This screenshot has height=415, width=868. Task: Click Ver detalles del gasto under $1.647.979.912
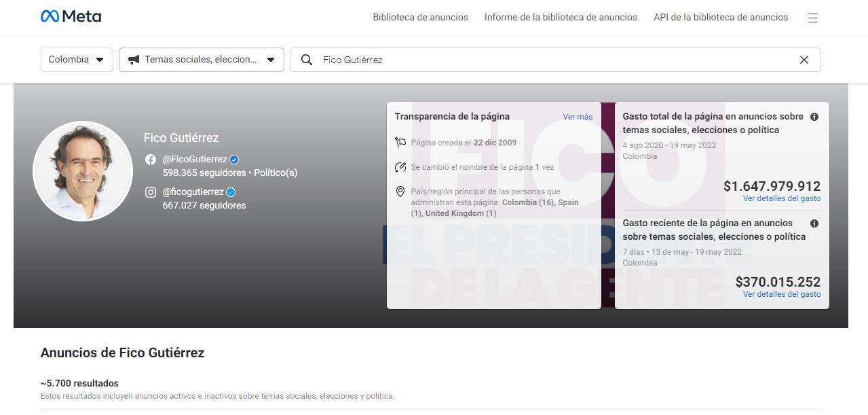coord(782,198)
